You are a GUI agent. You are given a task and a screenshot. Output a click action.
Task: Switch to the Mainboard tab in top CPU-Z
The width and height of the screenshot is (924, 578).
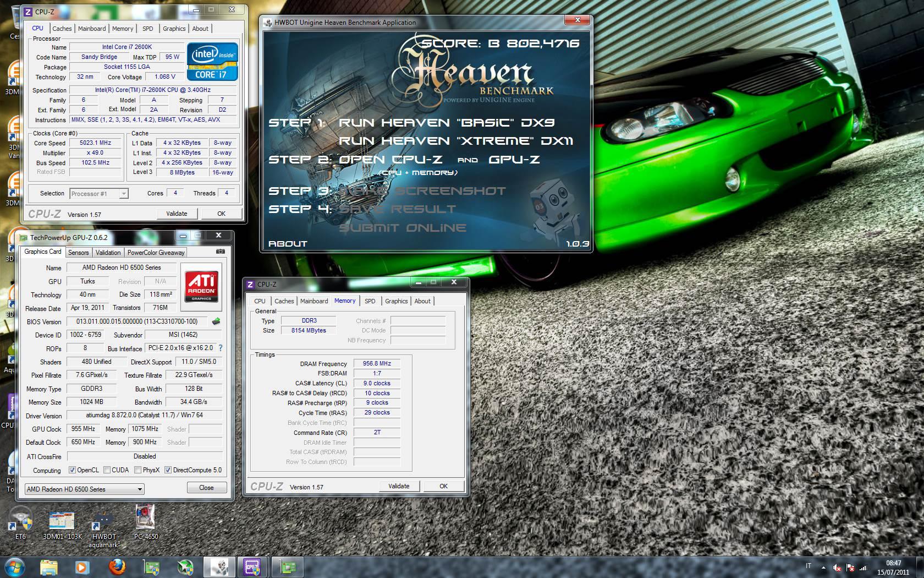(x=92, y=29)
